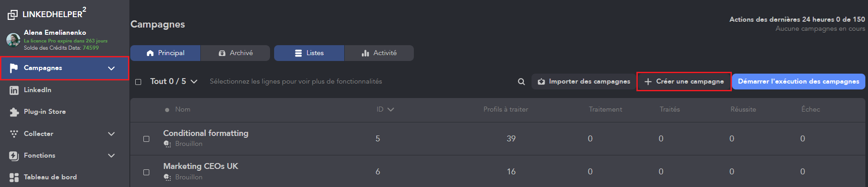Click Démarrer l'exécution des campagnes

tap(798, 81)
